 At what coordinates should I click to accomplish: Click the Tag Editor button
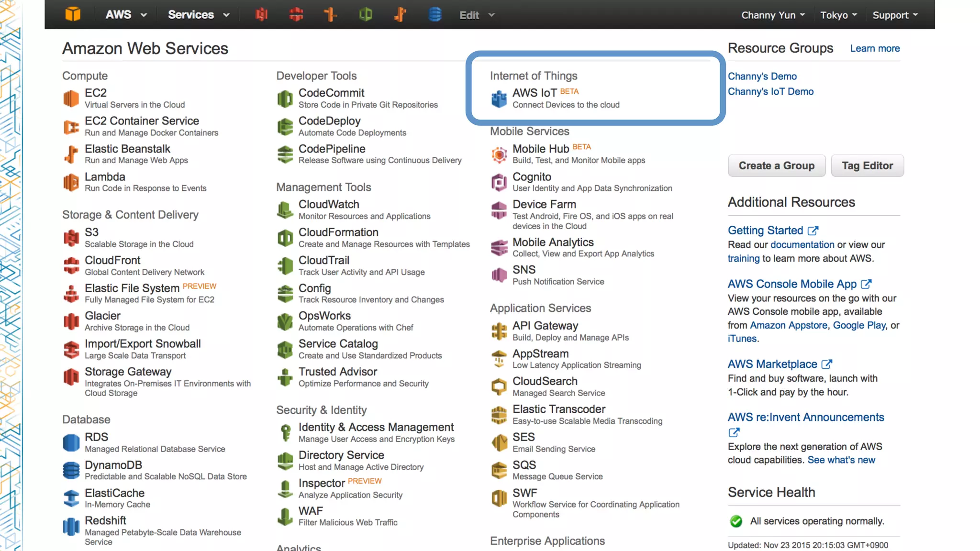coord(867,165)
